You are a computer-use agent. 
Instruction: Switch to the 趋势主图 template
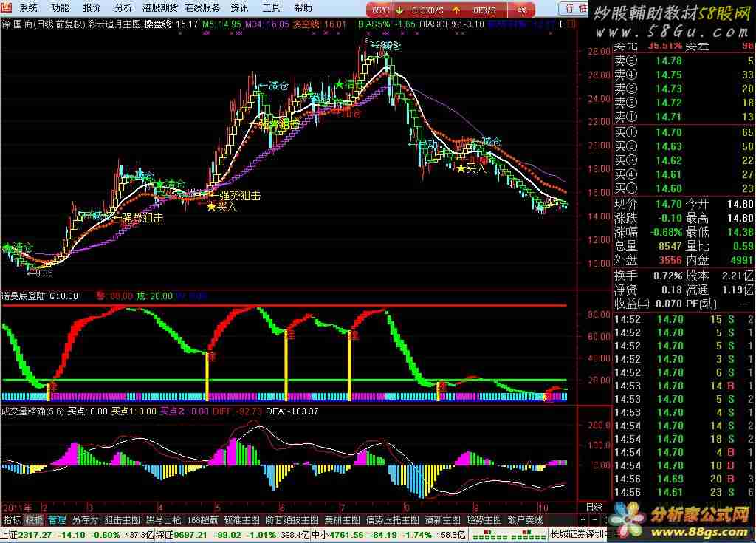(x=484, y=520)
